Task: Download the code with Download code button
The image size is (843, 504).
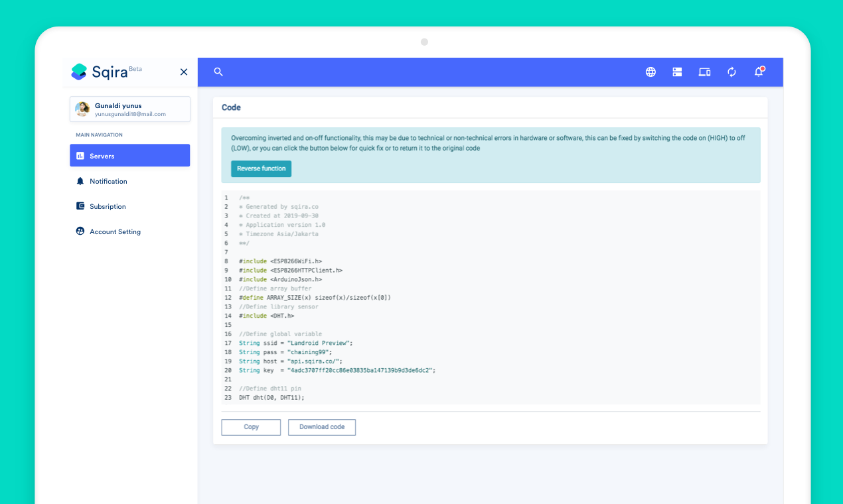Action: [322, 427]
